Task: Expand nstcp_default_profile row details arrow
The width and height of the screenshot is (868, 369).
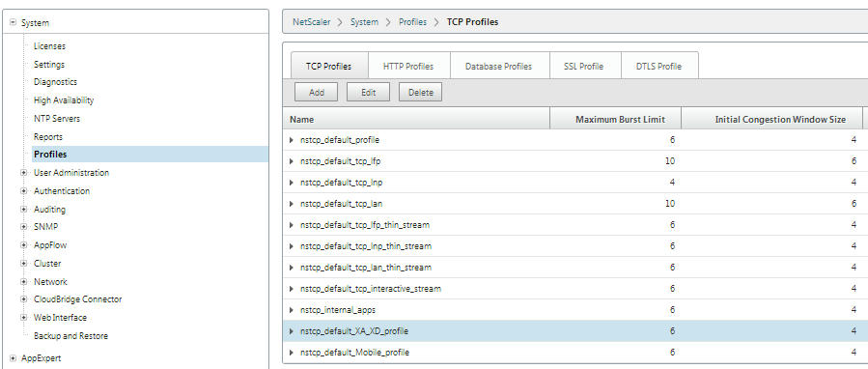Action: [292, 140]
